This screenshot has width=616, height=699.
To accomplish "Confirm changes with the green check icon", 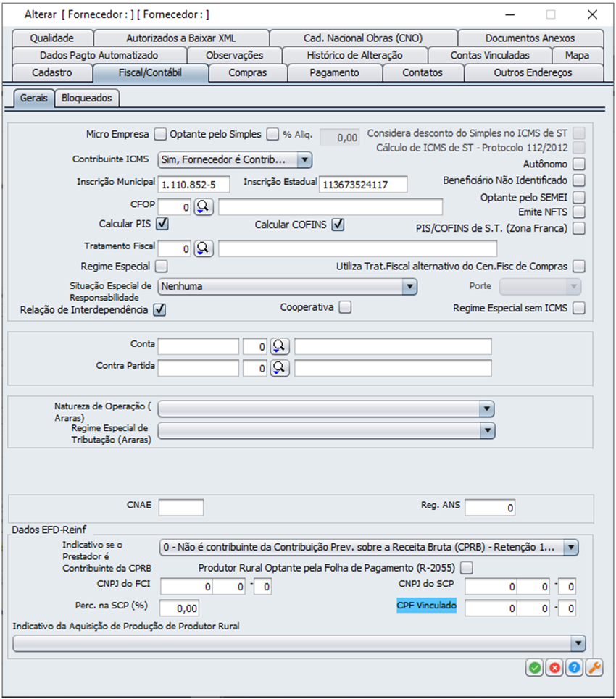I will click(x=534, y=667).
